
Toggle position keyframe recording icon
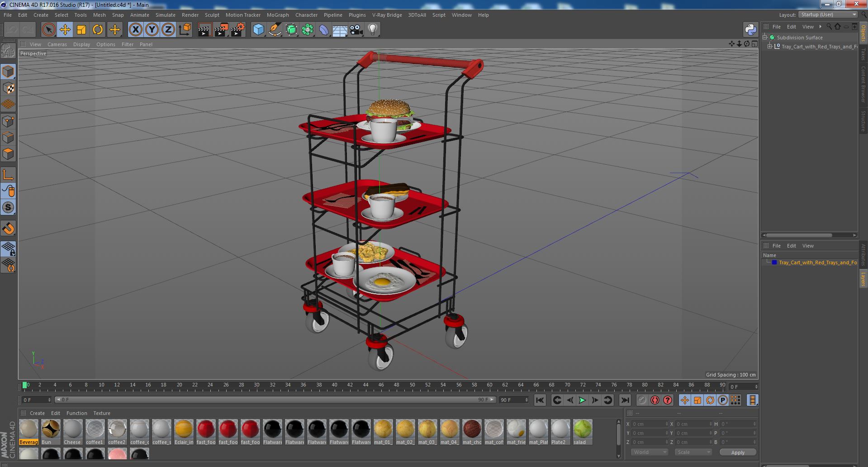click(684, 400)
